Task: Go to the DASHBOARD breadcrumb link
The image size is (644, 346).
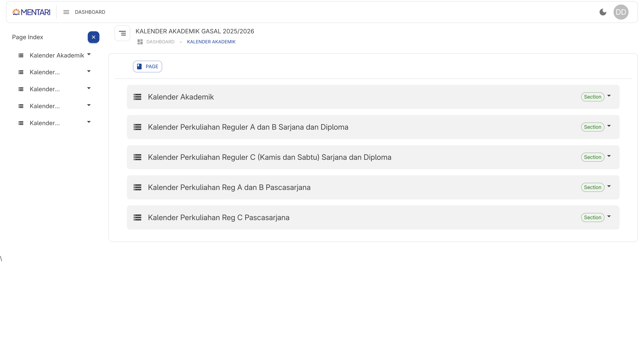Action: (160, 42)
